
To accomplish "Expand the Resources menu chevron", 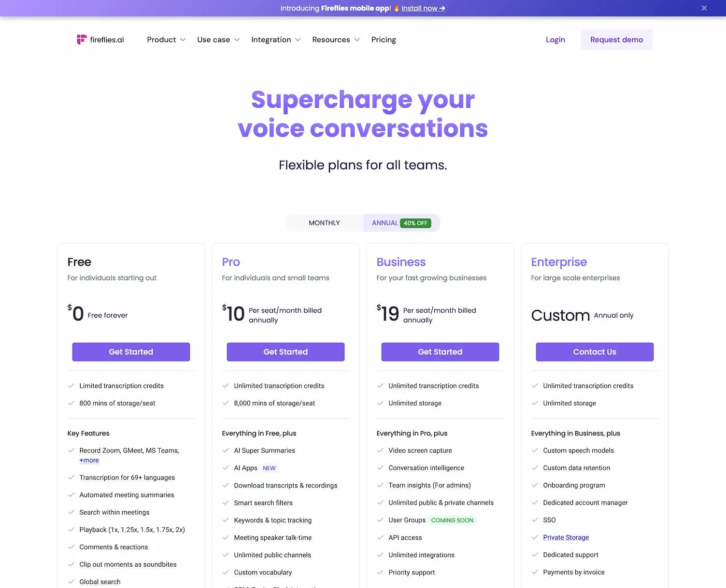I will pyautogui.click(x=357, y=40).
